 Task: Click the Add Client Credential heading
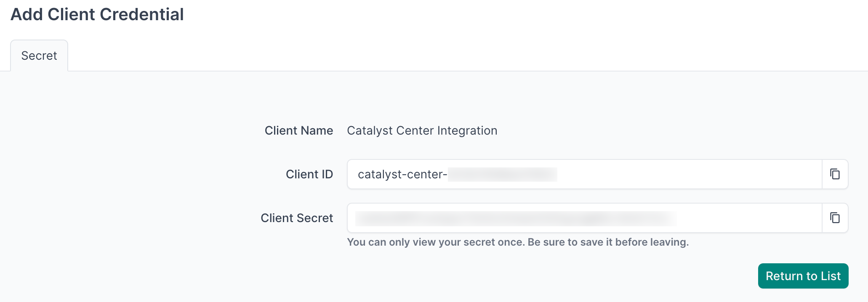tap(97, 14)
